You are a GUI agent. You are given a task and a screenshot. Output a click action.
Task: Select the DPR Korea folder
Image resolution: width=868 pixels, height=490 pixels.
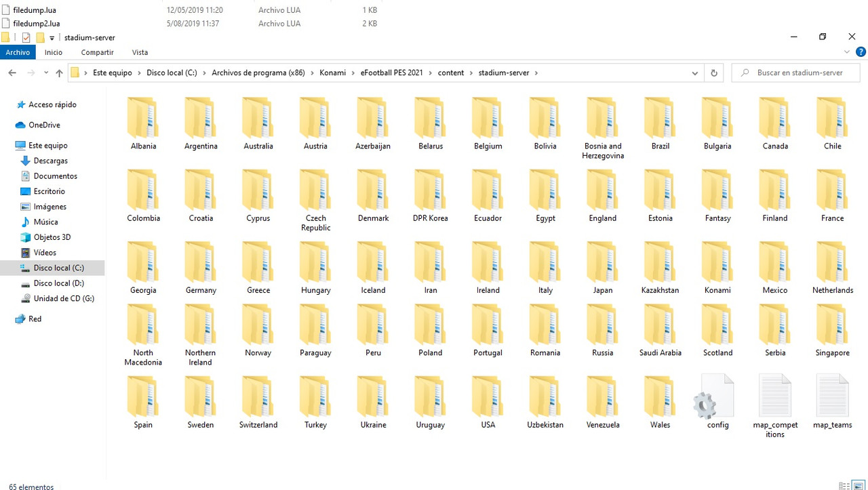[431, 196]
